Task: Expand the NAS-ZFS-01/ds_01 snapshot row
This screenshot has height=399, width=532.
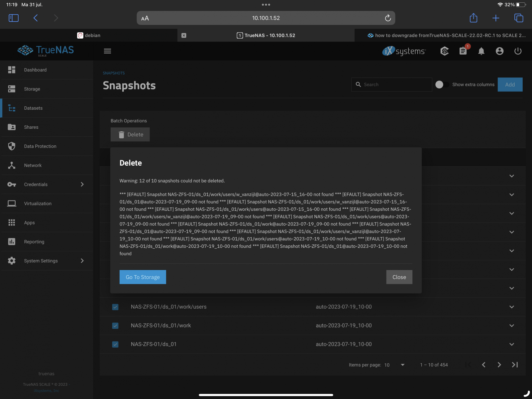Action: point(511,344)
